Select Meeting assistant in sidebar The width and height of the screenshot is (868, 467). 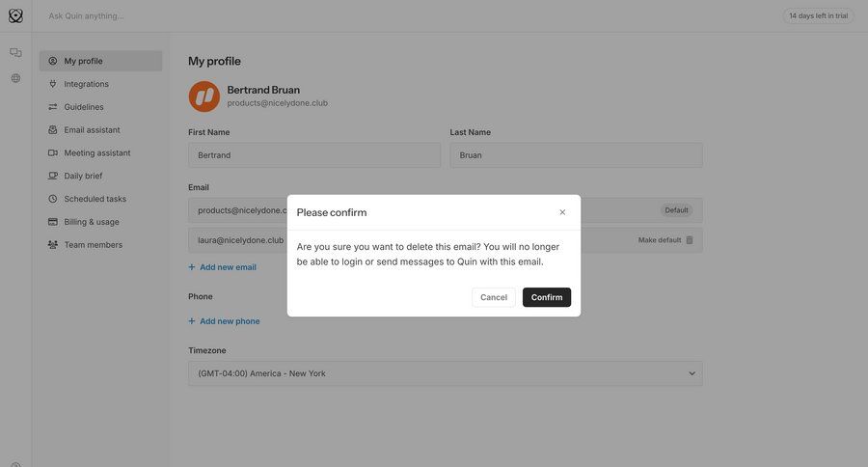click(x=96, y=152)
